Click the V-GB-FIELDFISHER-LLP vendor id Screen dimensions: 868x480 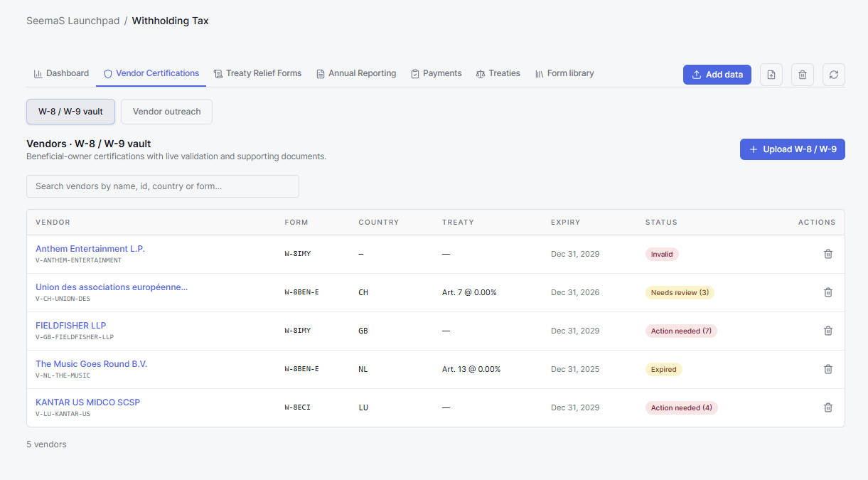click(x=75, y=337)
